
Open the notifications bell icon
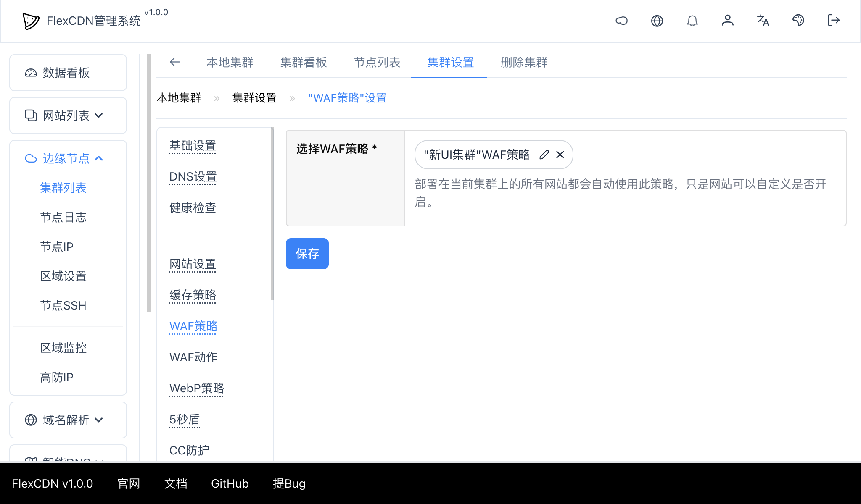pos(692,20)
